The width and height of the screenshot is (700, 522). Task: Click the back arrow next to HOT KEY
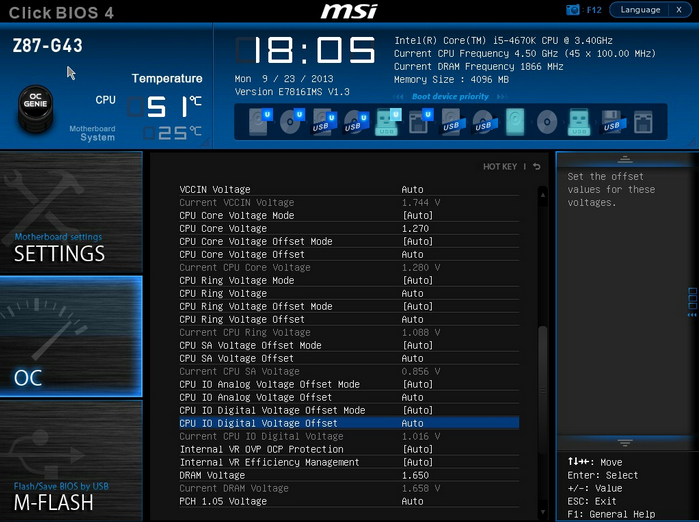tap(537, 167)
